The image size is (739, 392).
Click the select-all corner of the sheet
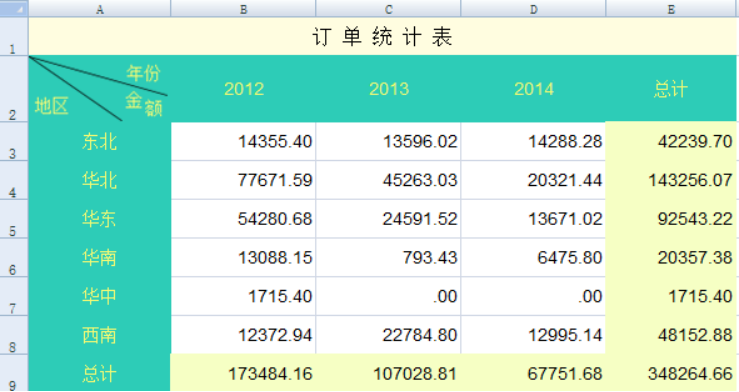14,8
